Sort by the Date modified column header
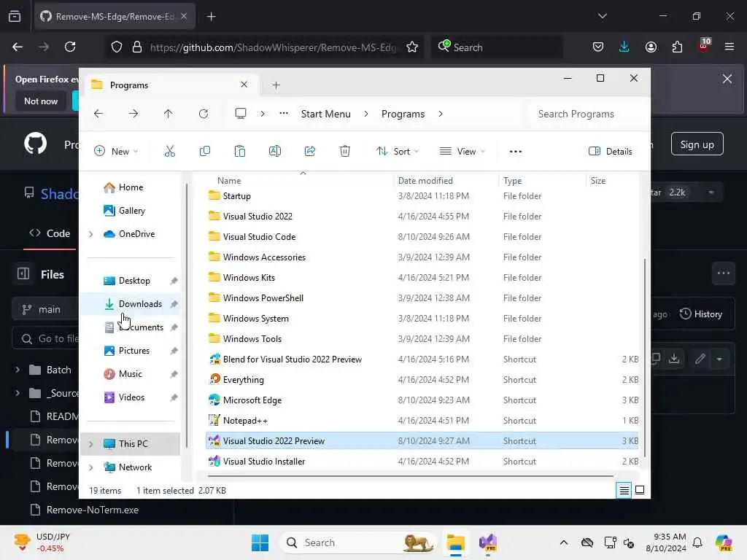Image resolution: width=747 pixels, height=560 pixels. tap(425, 181)
